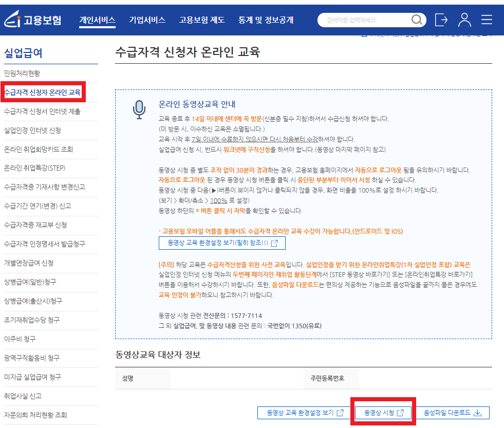Click the 동영상교육 대상자 정보 heading
Image resolution: width=504 pixels, height=428 pixels.
pyautogui.click(x=158, y=355)
